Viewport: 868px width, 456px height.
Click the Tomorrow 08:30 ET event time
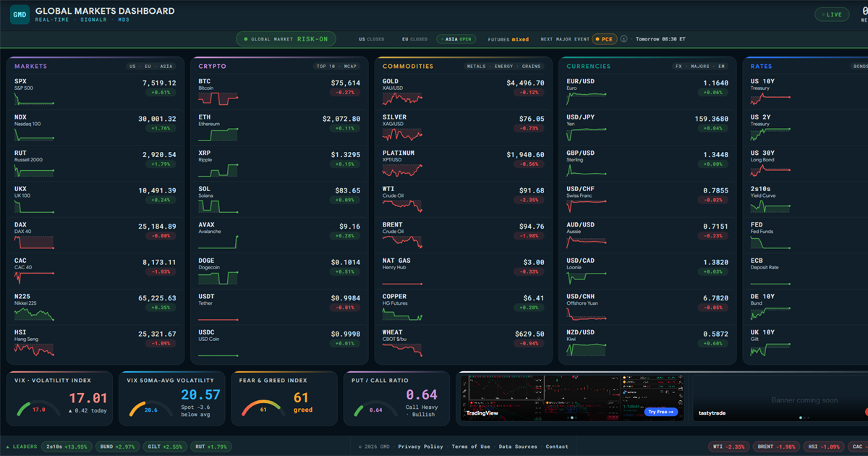click(660, 39)
